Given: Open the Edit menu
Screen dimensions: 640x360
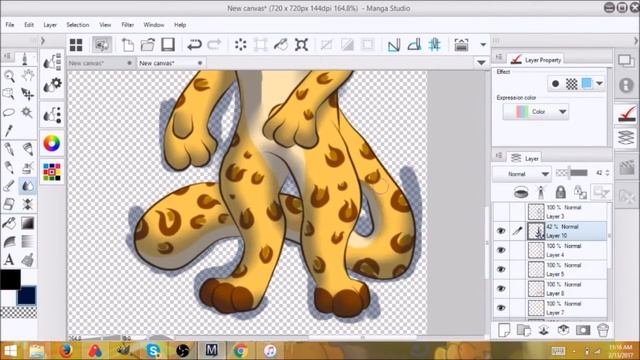Looking at the screenshot, I should tap(29, 25).
